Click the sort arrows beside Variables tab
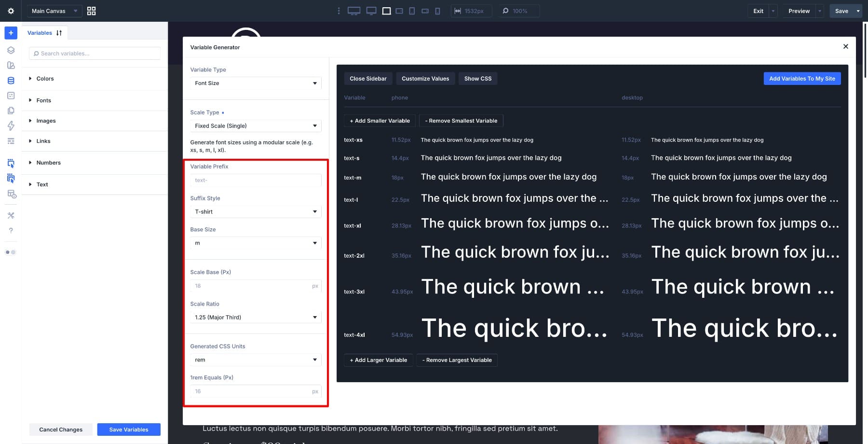Viewport: 868px width, 444px height. (x=59, y=33)
